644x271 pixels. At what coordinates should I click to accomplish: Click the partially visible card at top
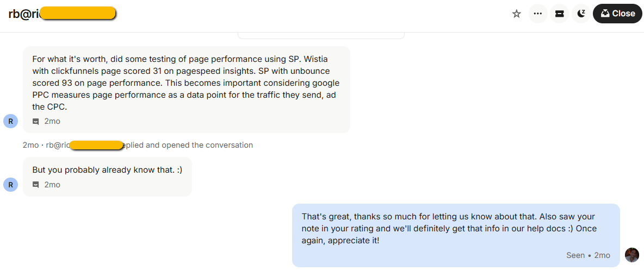321,35
